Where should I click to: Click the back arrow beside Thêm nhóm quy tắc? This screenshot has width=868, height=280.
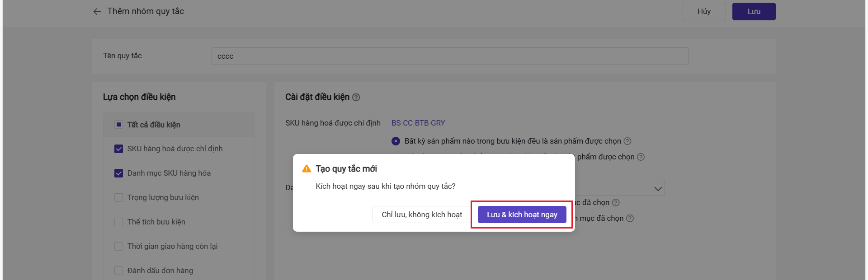click(97, 12)
